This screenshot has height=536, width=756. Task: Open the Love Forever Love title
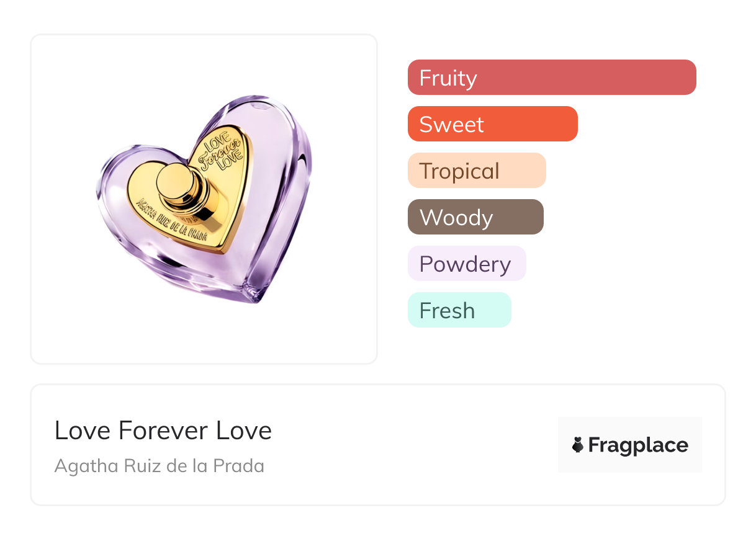[x=163, y=431]
